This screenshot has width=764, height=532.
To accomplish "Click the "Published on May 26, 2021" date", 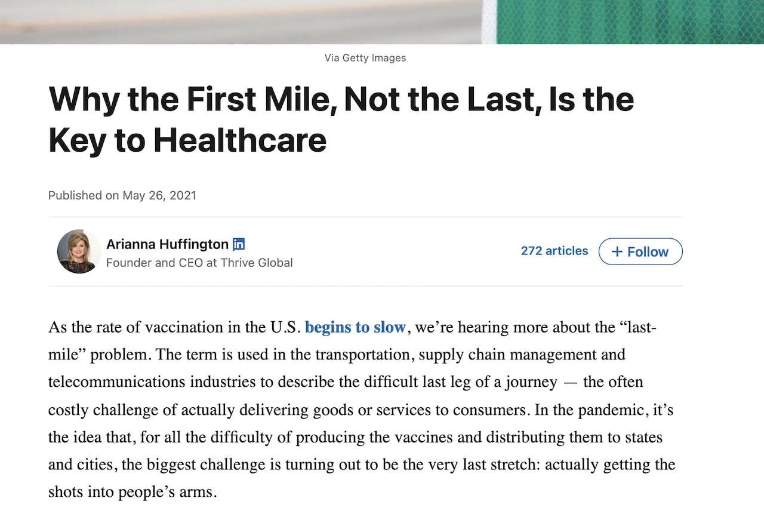I will [122, 195].
